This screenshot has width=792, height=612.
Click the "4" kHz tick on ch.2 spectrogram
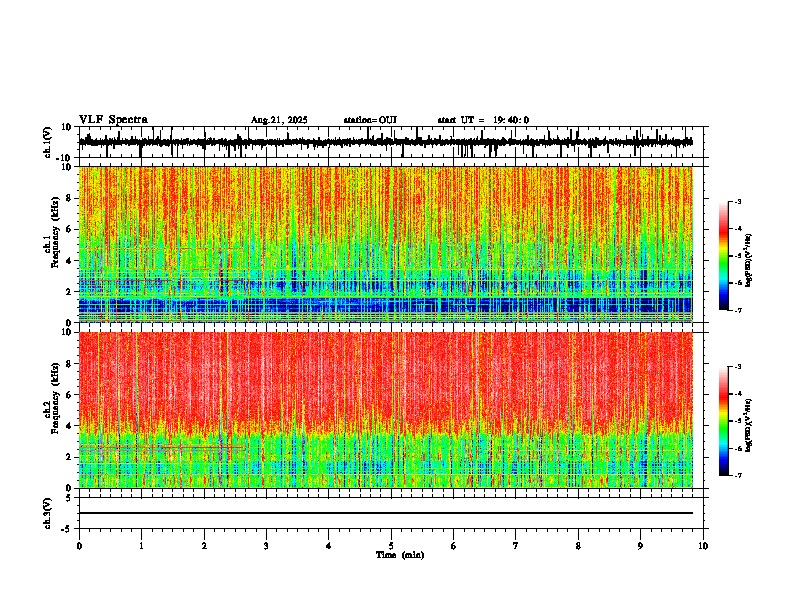click(69, 426)
